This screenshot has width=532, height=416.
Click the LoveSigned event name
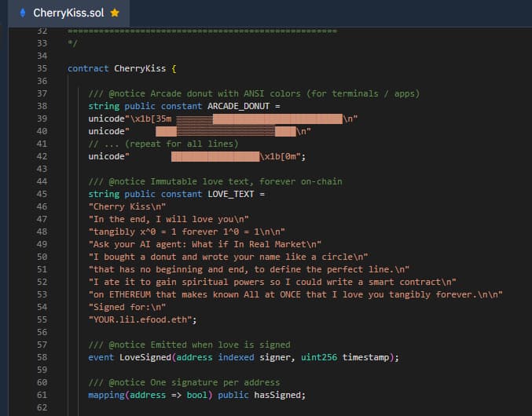pos(143,357)
